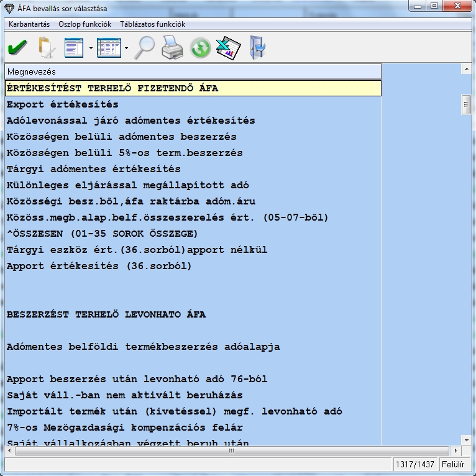
Task: Select the Export értékesítés row
Action: (63, 104)
